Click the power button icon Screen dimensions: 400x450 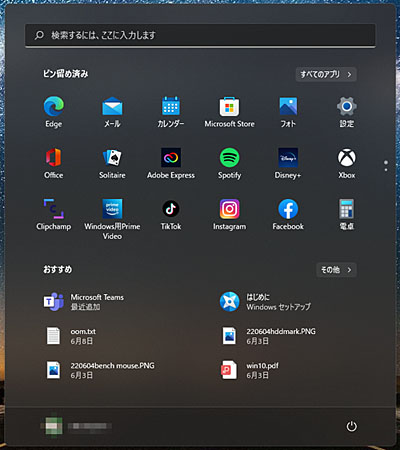351,426
